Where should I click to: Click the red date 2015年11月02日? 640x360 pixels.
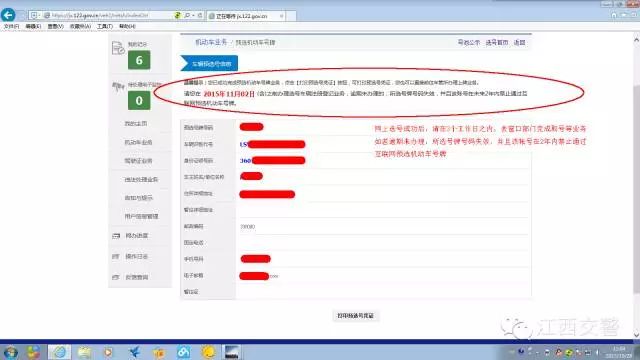(229, 94)
